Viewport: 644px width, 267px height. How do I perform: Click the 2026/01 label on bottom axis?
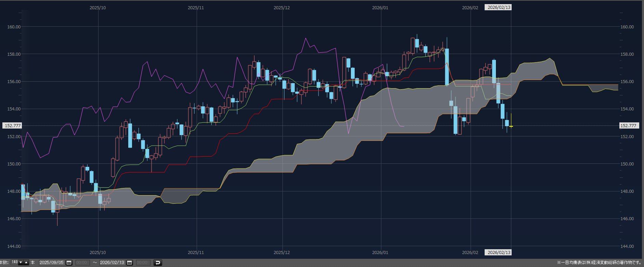click(380, 253)
